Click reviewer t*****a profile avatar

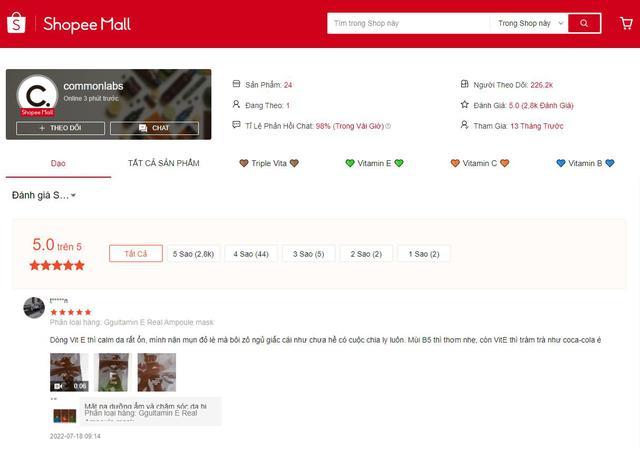[x=34, y=307]
